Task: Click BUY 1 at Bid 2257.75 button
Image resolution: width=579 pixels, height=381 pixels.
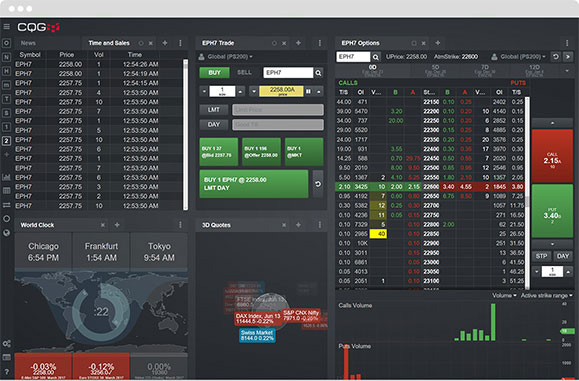Action: click(219, 152)
